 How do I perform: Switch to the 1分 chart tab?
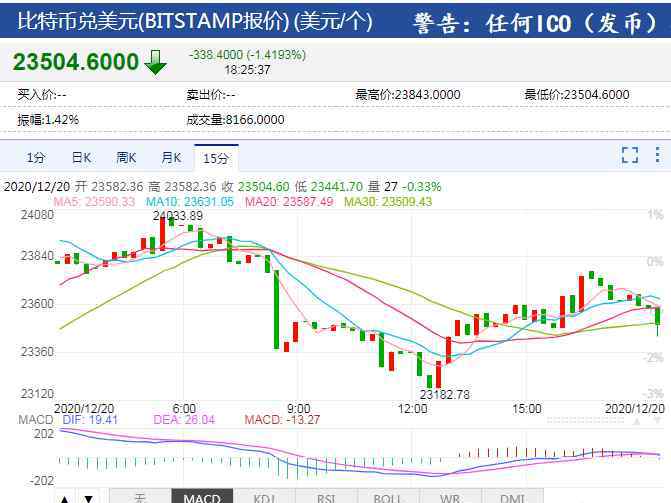pyautogui.click(x=36, y=158)
